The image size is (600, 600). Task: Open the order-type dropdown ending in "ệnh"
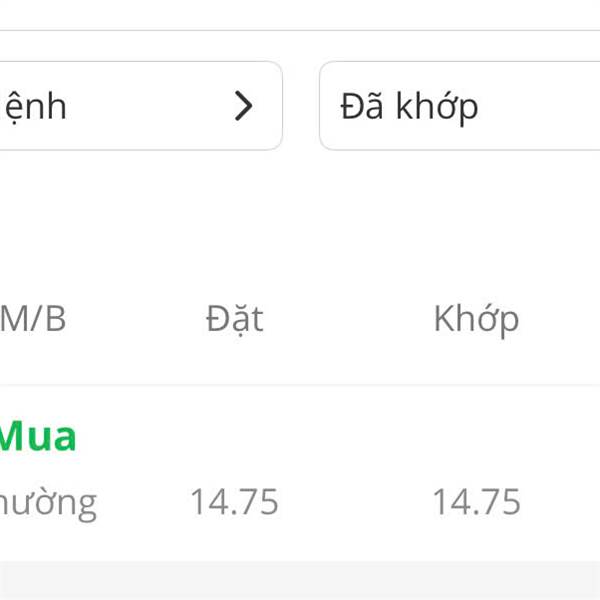click(140, 106)
